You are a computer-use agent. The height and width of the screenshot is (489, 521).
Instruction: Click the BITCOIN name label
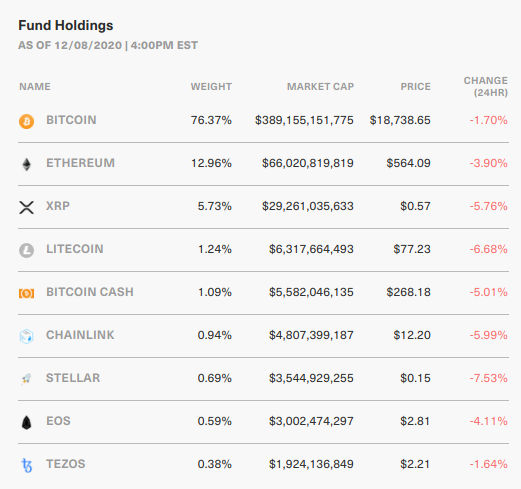71,120
